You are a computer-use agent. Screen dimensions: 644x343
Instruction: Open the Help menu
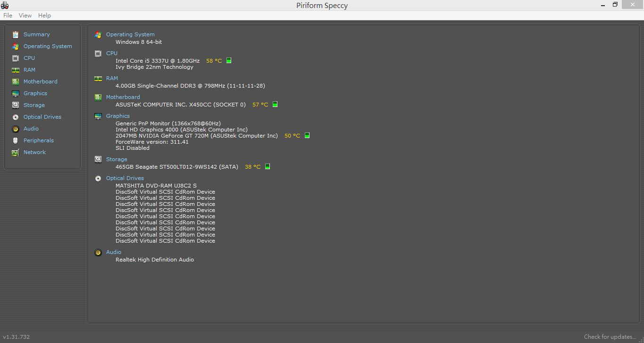point(44,16)
